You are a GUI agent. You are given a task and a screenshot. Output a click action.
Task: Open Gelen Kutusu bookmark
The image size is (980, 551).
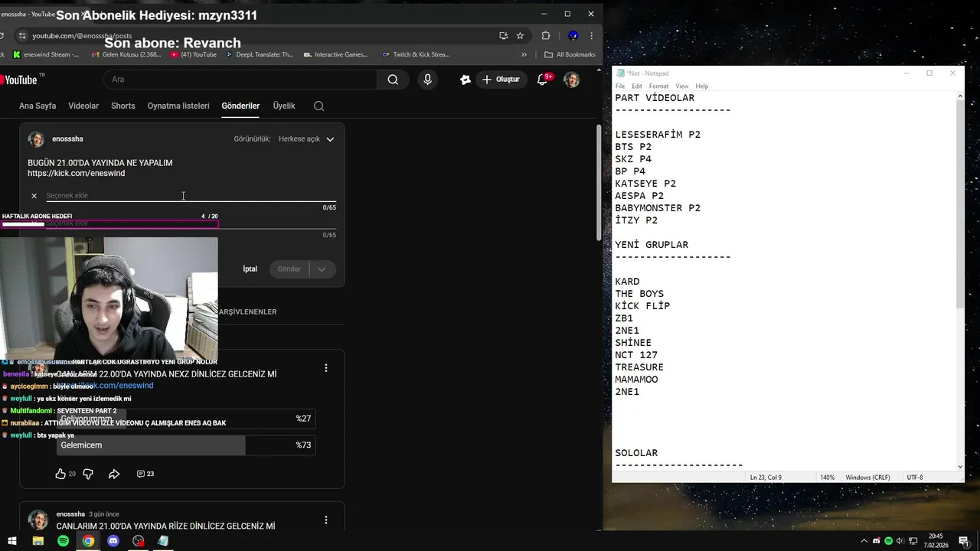click(x=126, y=54)
